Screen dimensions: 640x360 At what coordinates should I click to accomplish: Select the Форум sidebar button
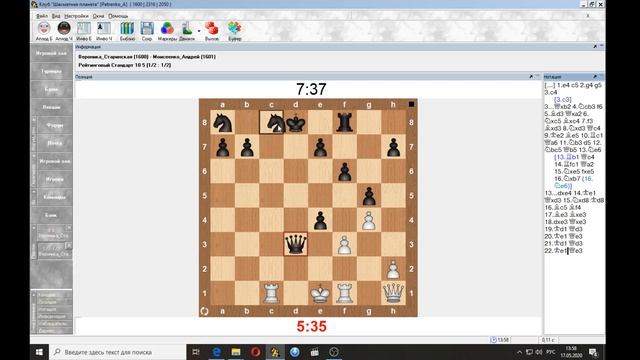[x=54, y=125]
